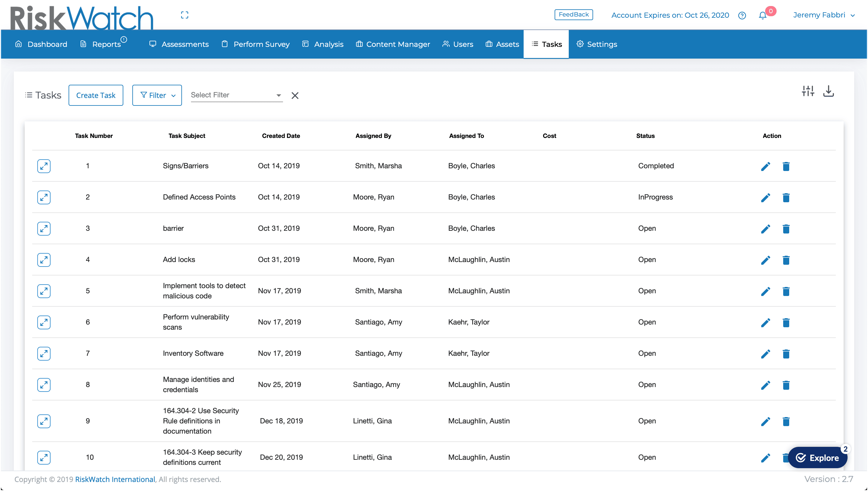Image resolution: width=868 pixels, height=491 pixels.
Task: Click the Create Task button
Action: pos(96,96)
